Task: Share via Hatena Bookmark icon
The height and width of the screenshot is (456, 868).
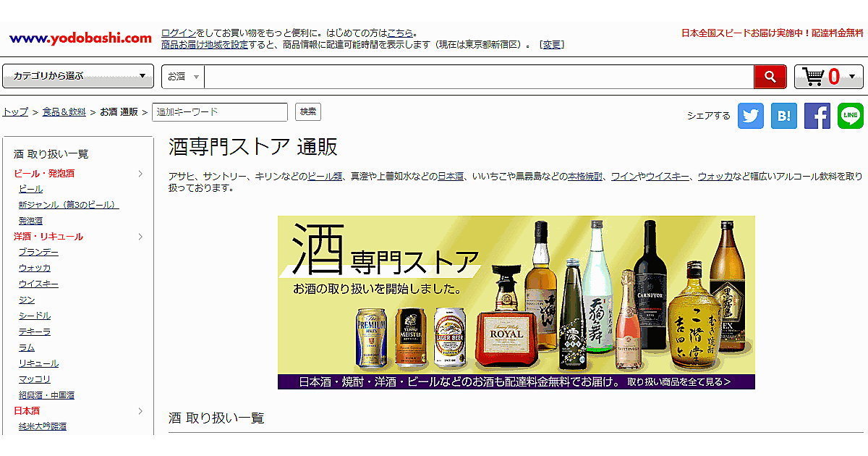Action: 783,116
